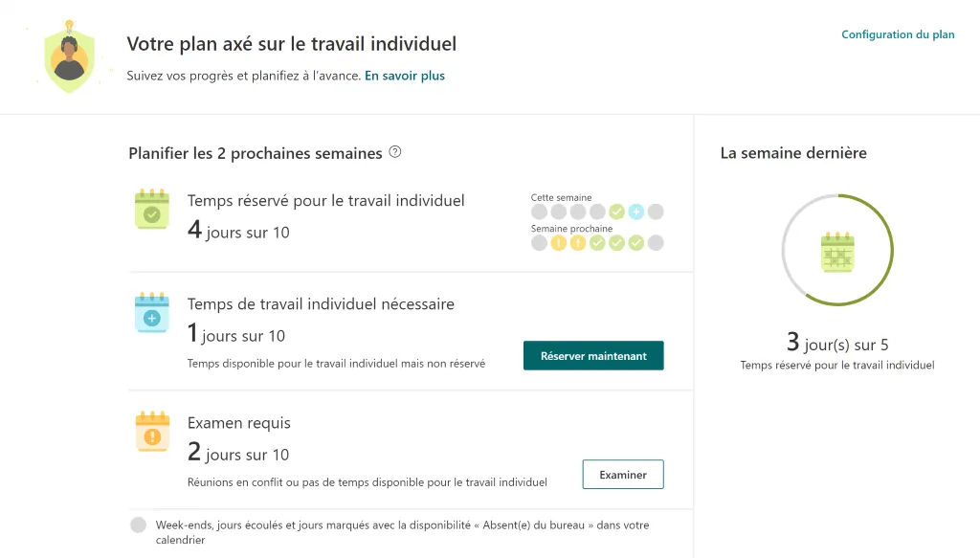The height and width of the screenshot is (558, 980).
Task: Click last green check day next week
Action: [x=635, y=243]
